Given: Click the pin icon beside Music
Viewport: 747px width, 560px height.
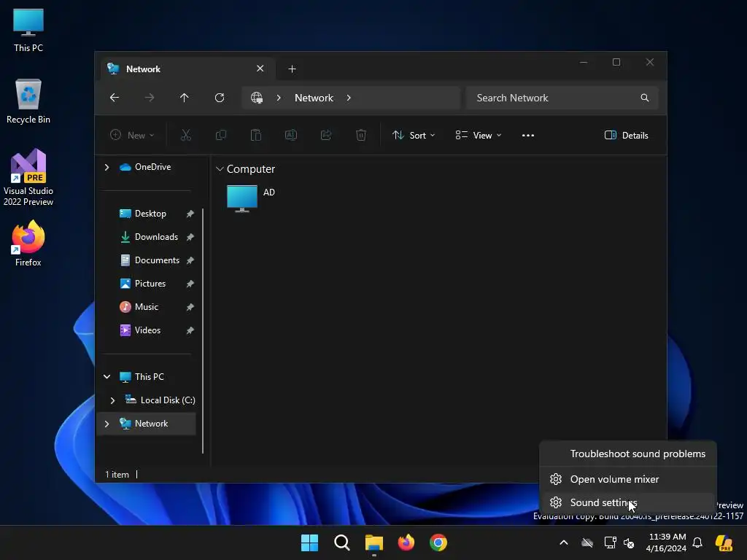Looking at the screenshot, I should point(190,307).
